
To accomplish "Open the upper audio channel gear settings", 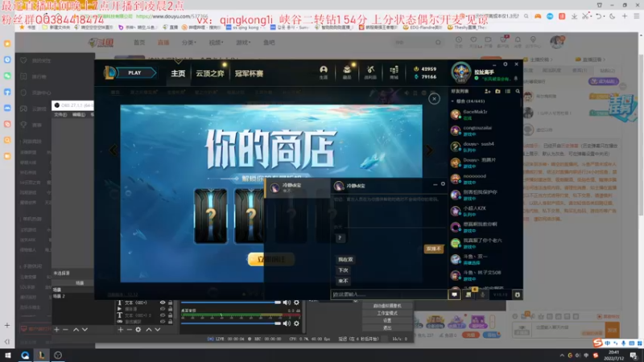I will click(x=296, y=302).
